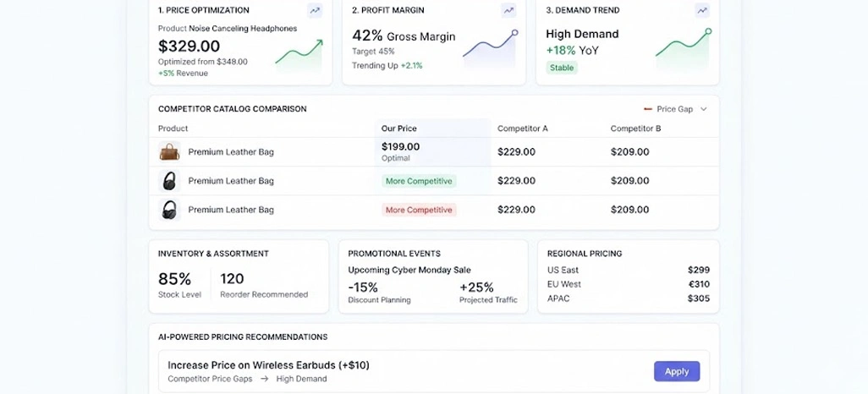
Task: Select the Regional Pricing heading
Action: point(585,254)
